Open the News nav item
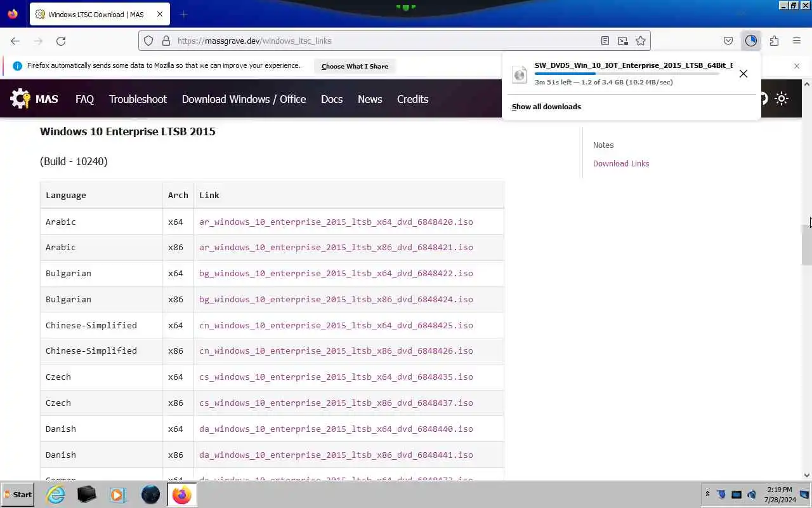The width and height of the screenshot is (812, 508). click(370, 99)
